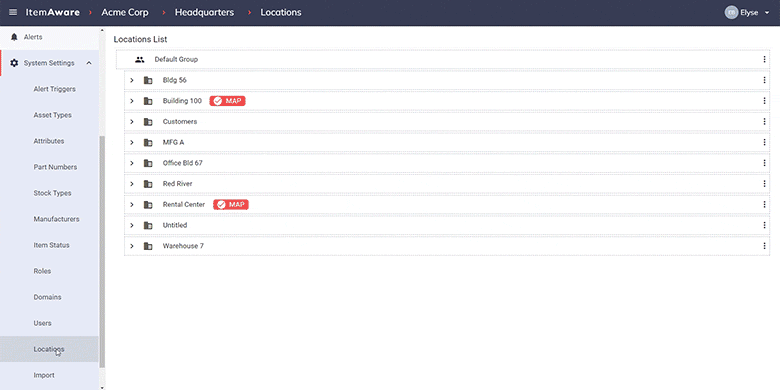Click the MFG A building icon
The width and height of the screenshot is (780, 390).
tap(148, 142)
